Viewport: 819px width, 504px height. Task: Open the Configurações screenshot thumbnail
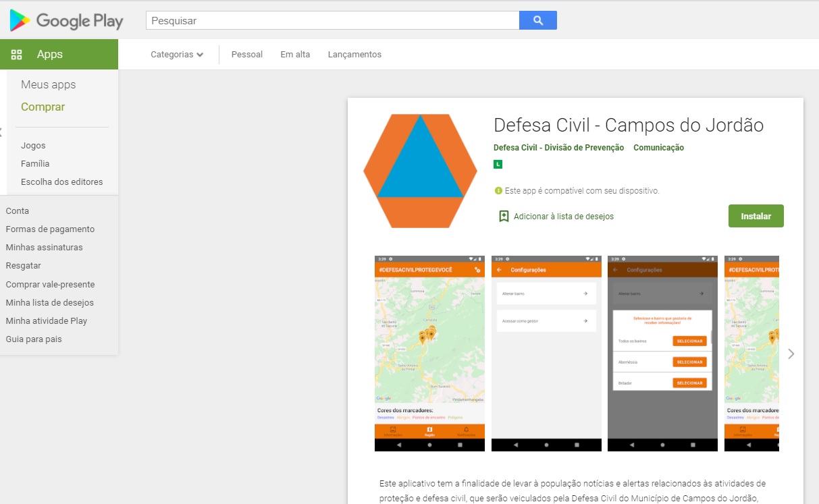click(546, 354)
